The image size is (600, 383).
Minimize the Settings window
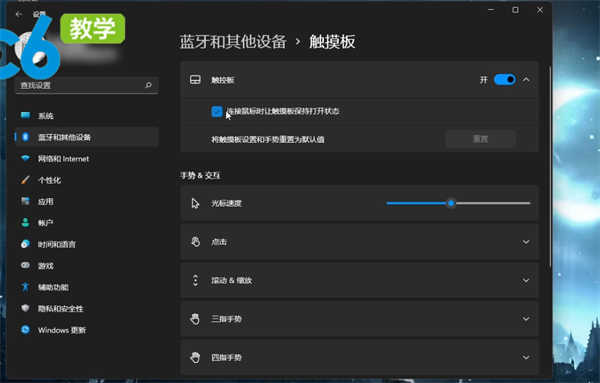coord(491,10)
